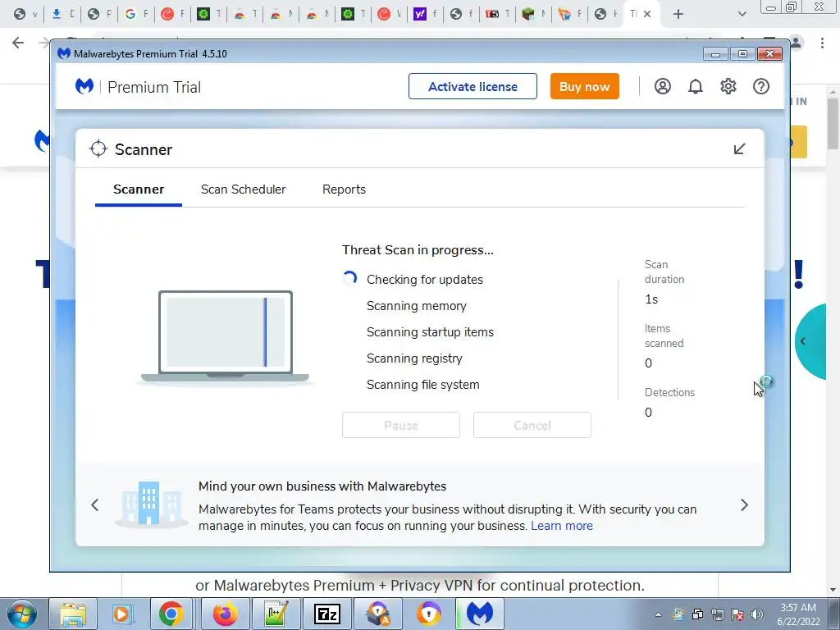Open the Malwarebytes account profile icon
The image size is (840, 630).
click(662, 86)
